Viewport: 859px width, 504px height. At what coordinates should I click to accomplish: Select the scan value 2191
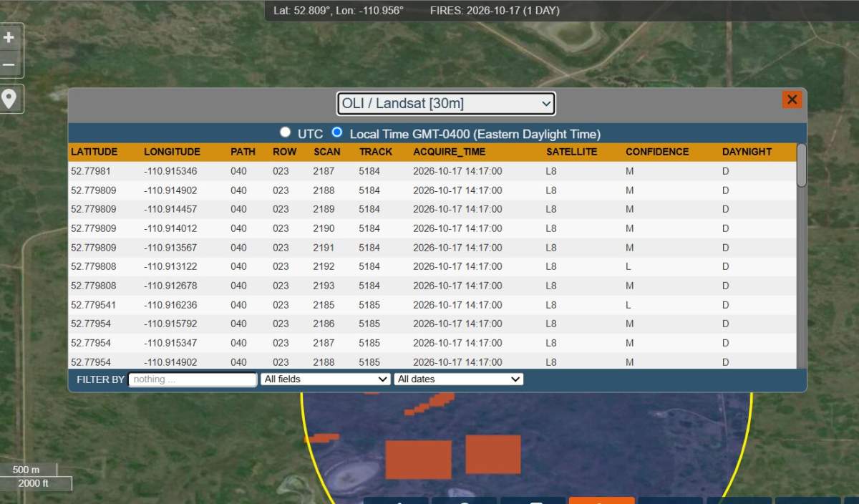[324, 247]
